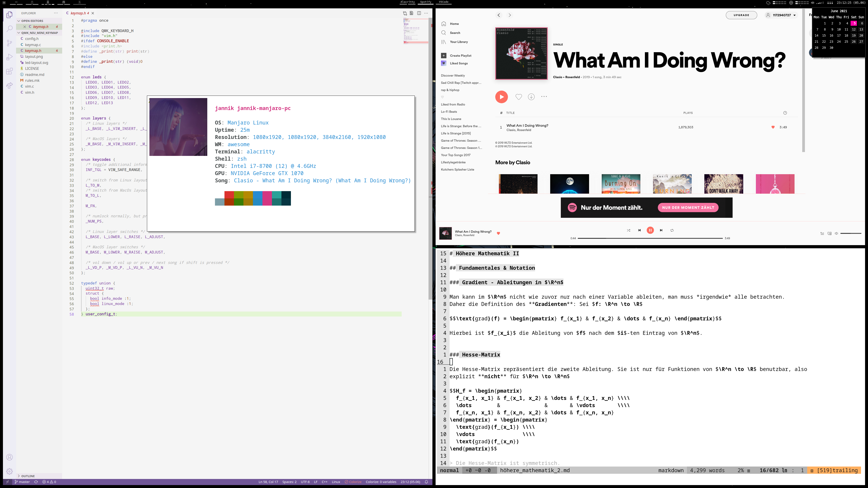Screen dimensions: 868x488
Task: Mute Spotify volume speaker icon
Action: (836, 233)
